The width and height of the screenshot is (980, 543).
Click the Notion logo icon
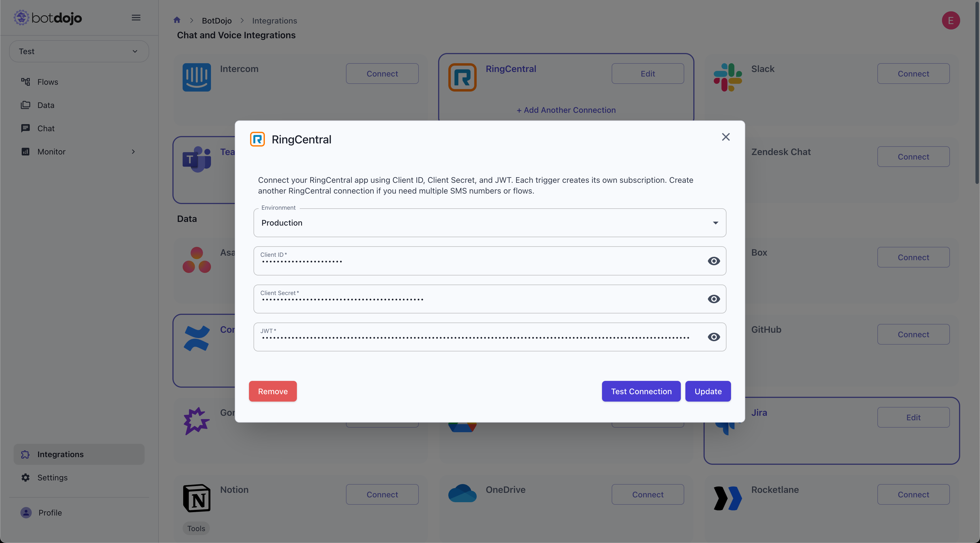point(197,498)
